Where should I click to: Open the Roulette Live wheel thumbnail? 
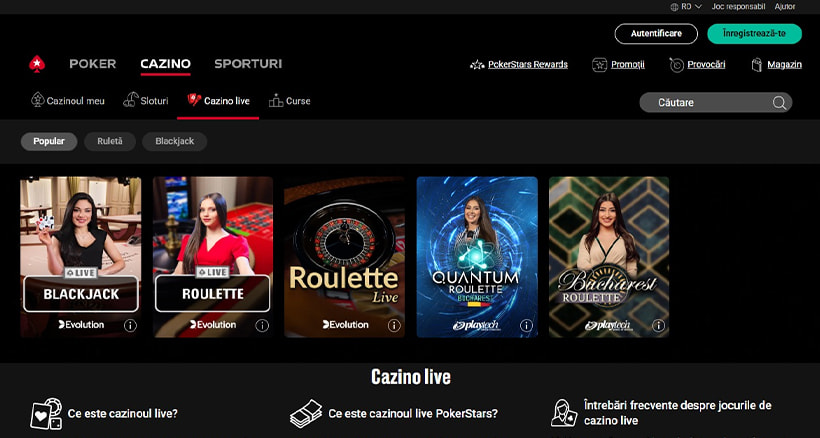(345, 257)
